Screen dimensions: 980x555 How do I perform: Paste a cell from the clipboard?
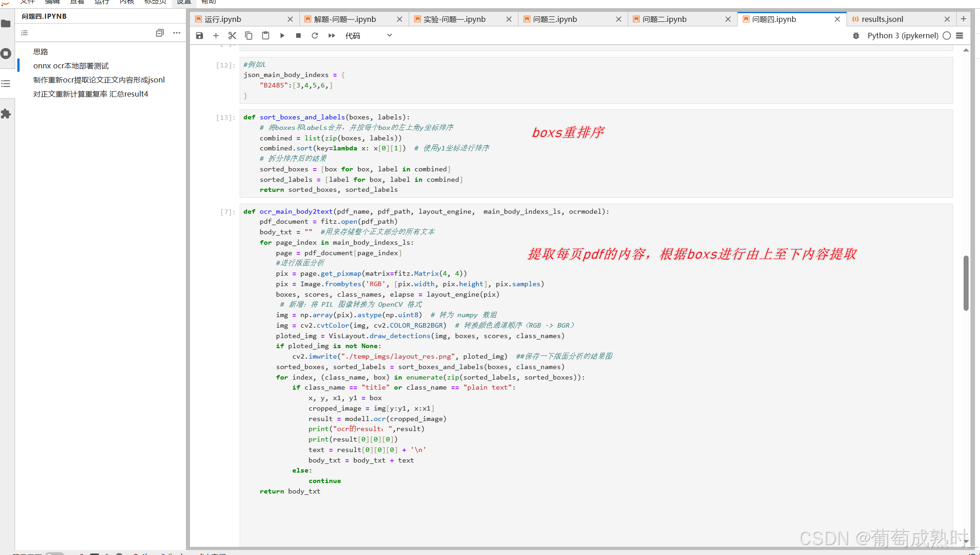[266, 36]
